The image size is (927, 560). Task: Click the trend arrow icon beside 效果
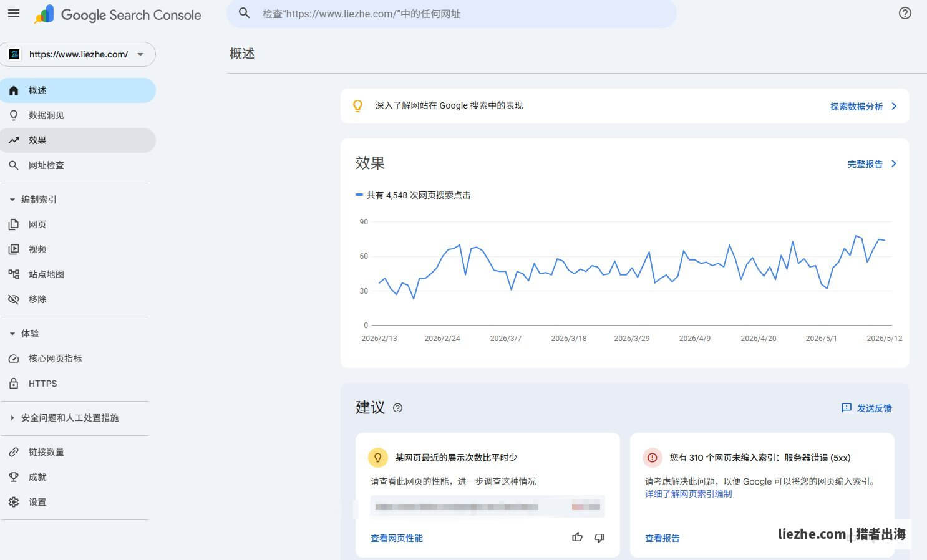pos(14,140)
